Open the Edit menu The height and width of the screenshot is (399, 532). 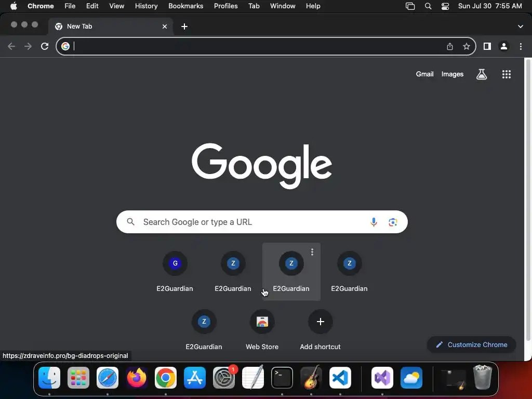click(92, 6)
